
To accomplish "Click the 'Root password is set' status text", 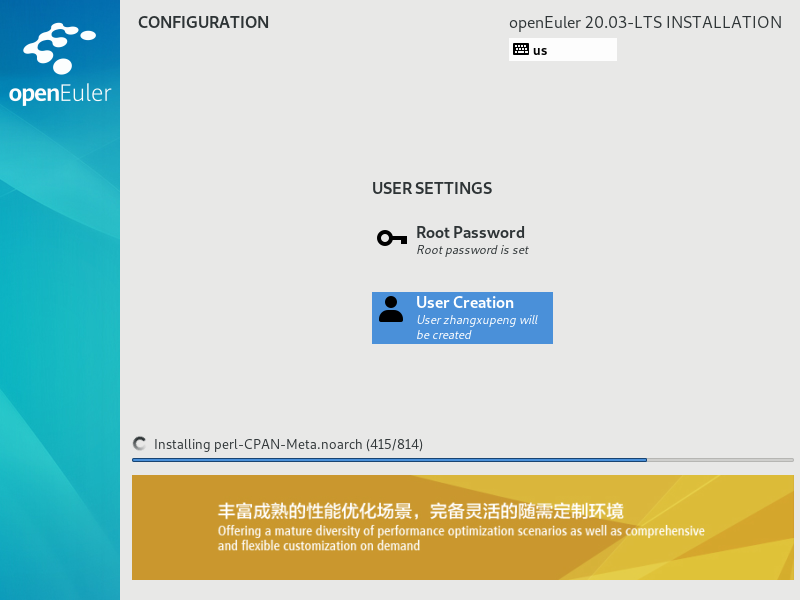I will click(472, 250).
